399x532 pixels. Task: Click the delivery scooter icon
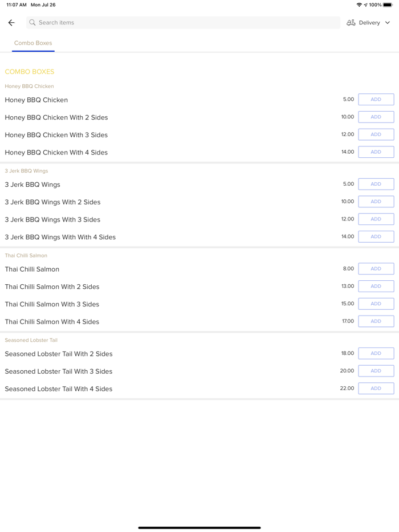click(351, 23)
